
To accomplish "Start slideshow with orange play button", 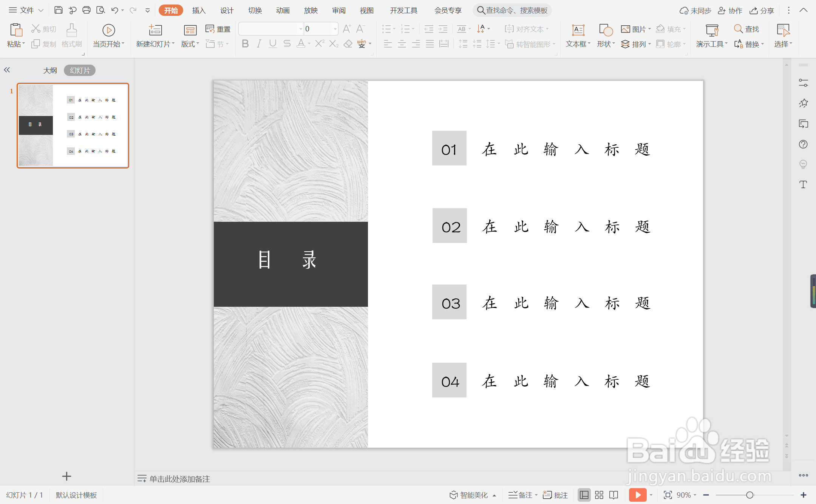I will (638, 495).
